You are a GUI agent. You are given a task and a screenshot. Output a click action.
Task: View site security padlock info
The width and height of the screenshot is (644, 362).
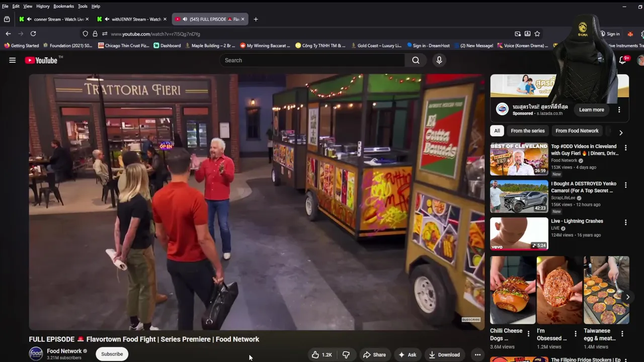coord(95,34)
